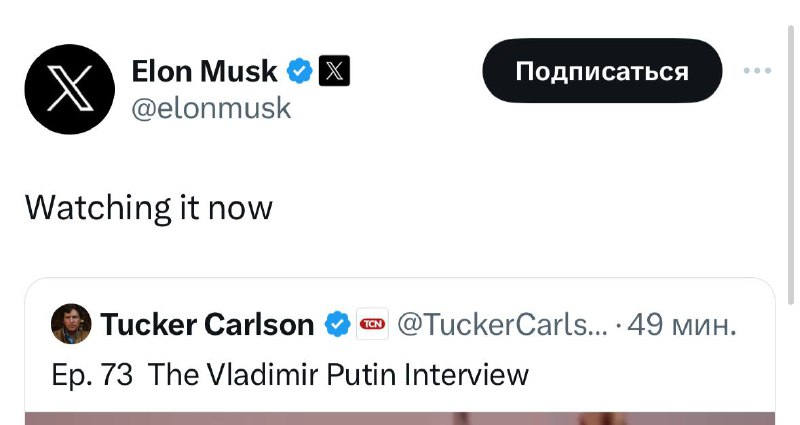Open the interview video thumbnail strip
The image size is (800, 425).
click(399, 418)
